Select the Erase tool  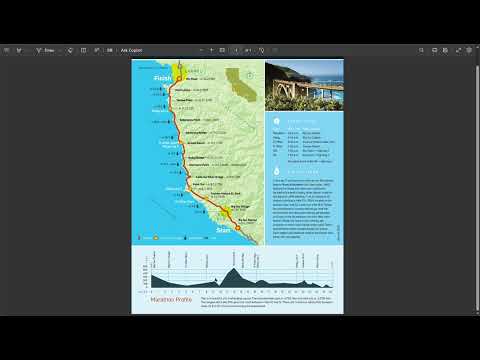(x=70, y=50)
